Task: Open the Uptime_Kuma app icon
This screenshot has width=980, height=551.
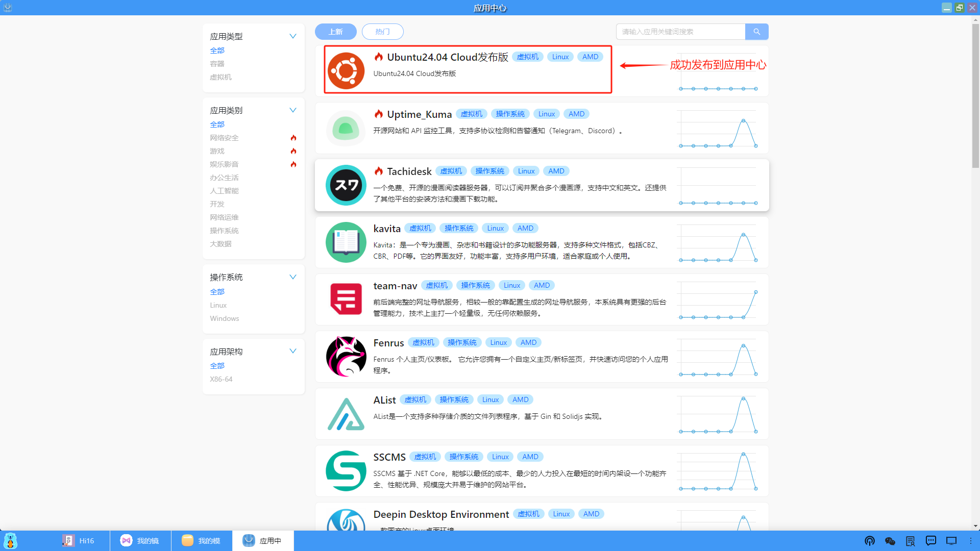Action: (x=346, y=128)
